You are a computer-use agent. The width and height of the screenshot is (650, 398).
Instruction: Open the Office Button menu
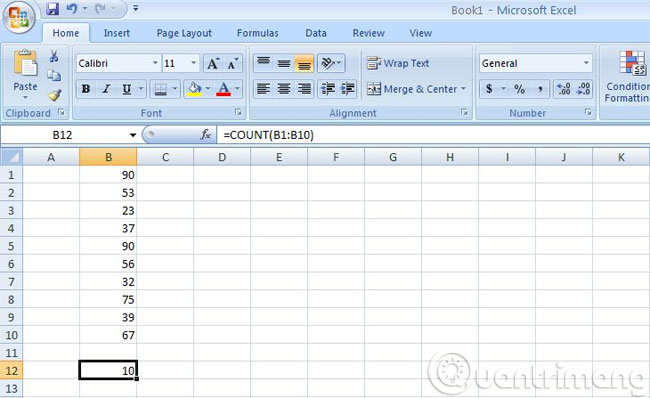[19, 17]
